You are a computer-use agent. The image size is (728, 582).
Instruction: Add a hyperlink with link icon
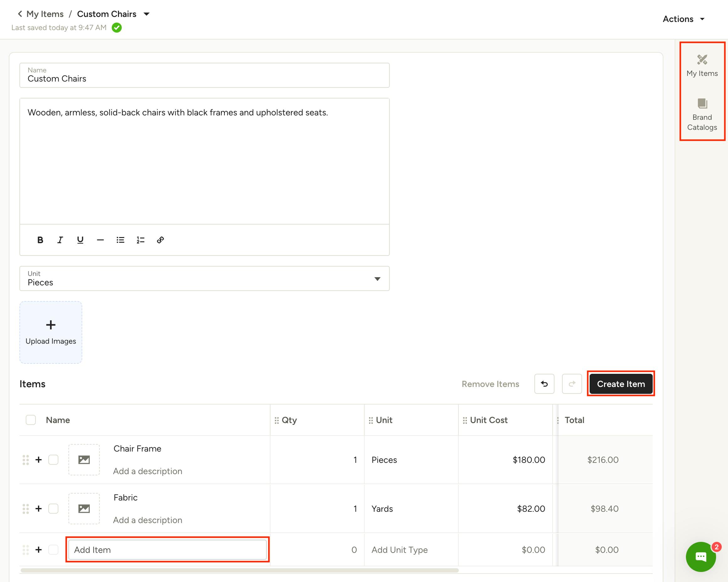pyautogui.click(x=160, y=240)
